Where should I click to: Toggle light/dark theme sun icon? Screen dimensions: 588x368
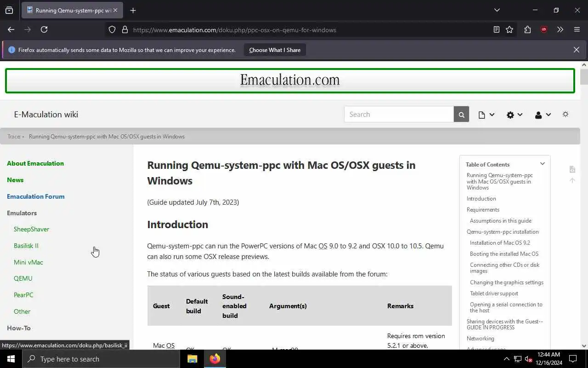pos(565,114)
